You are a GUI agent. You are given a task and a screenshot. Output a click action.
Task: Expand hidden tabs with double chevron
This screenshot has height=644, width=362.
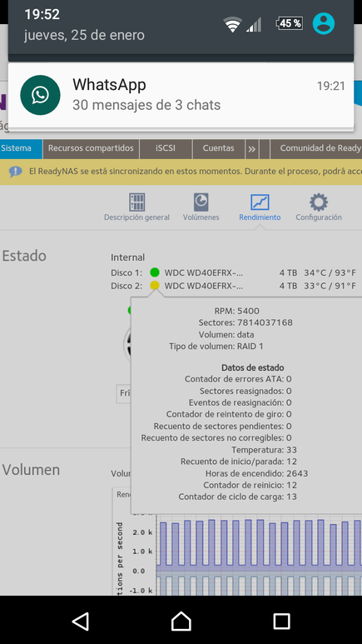(x=251, y=149)
